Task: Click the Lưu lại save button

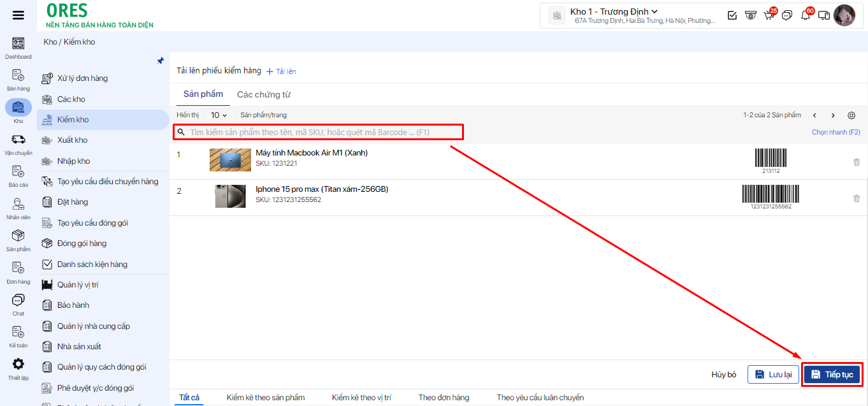Action: click(x=773, y=375)
